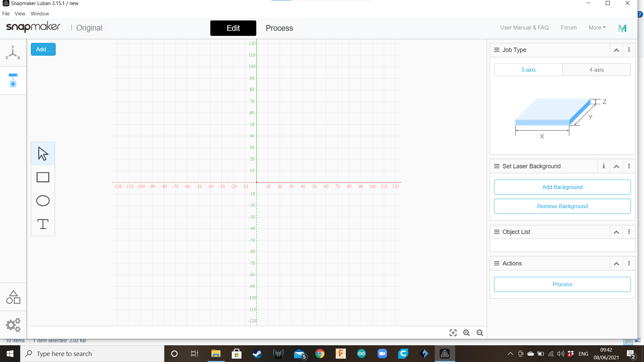Open the 3-axis workspace icon in sidebar
The image size is (644, 362).
[x=13, y=53]
